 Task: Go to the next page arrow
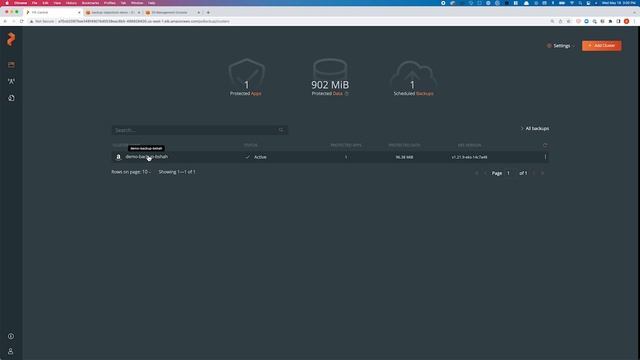pyautogui.click(x=534, y=173)
